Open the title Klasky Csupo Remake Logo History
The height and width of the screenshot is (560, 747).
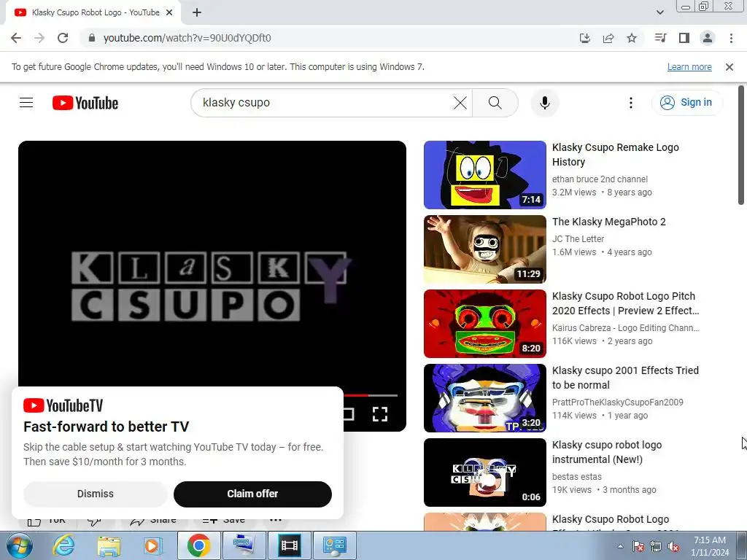point(616,155)
